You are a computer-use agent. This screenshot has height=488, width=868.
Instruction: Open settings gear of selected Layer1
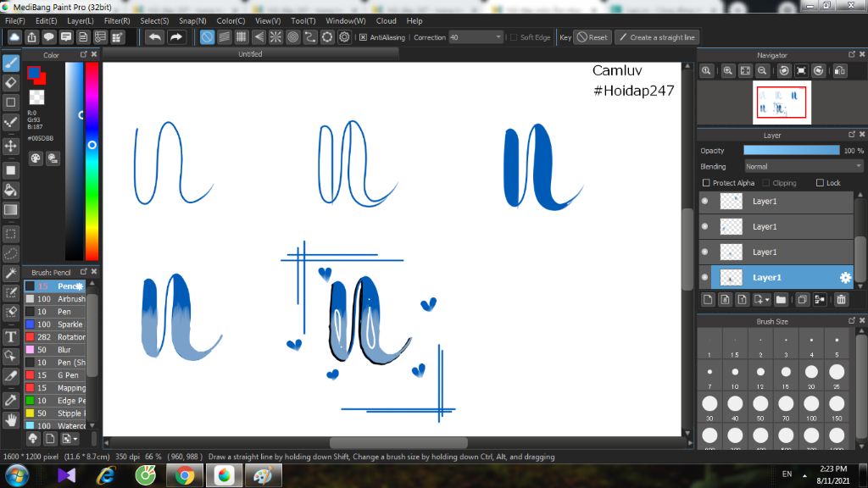pos(845,278)
